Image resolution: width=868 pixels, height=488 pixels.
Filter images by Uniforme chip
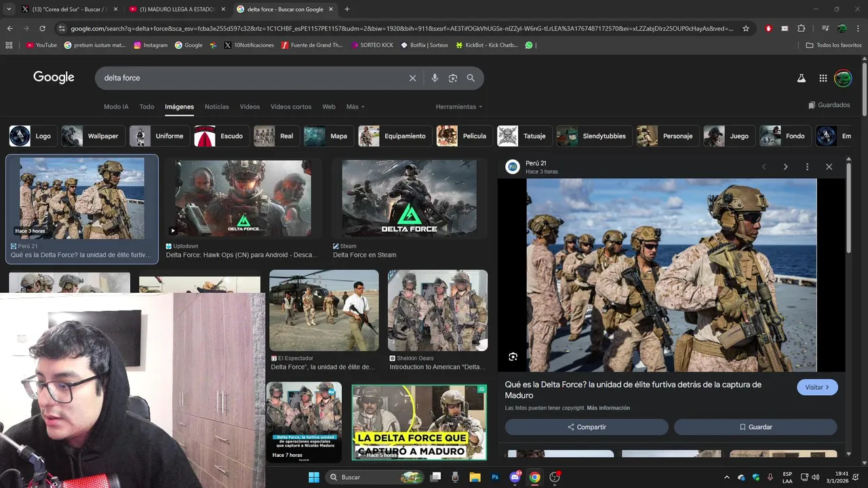(x=159, y=136)
